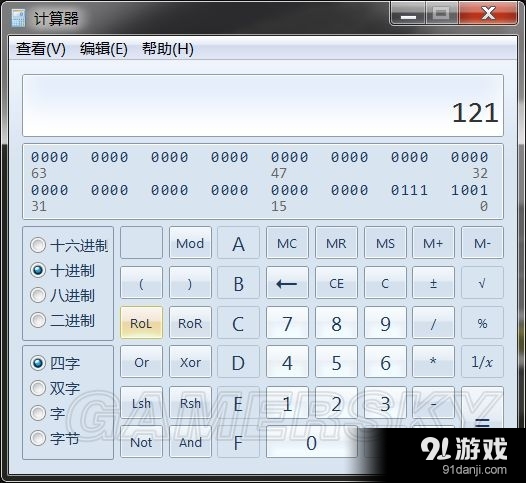
Task: Click the C clear all button
Action: tap(385, 283)
